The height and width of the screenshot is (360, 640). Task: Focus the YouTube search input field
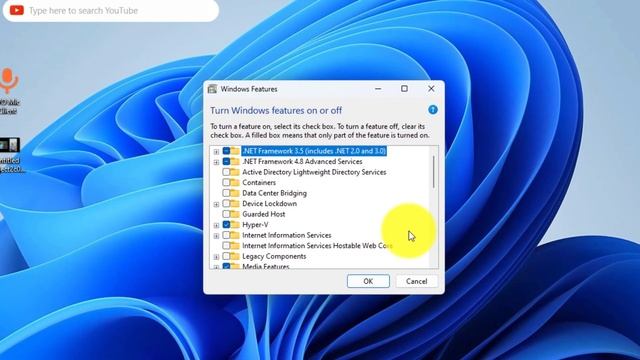coord(111,10)
